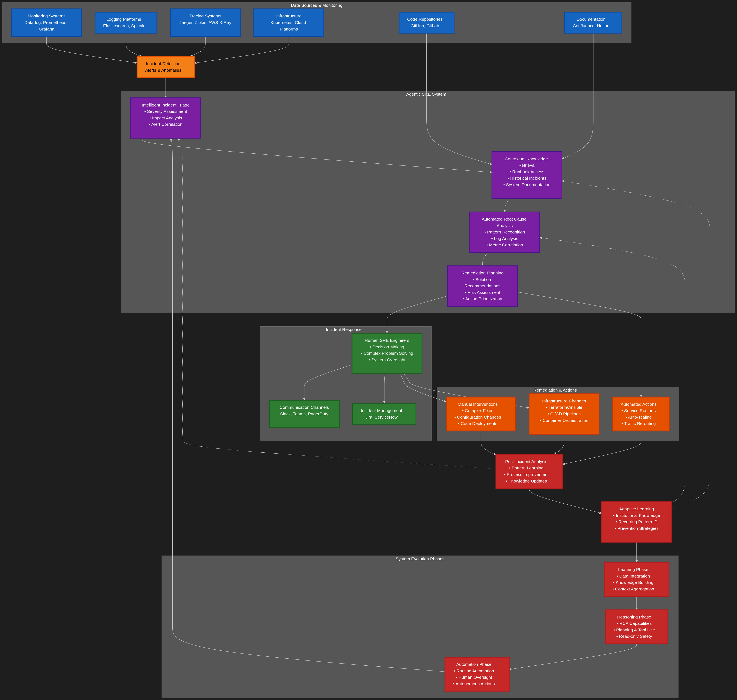The image size is (737, 700).
Task: Select the Manual Interventions box
Action: [481, 414]
